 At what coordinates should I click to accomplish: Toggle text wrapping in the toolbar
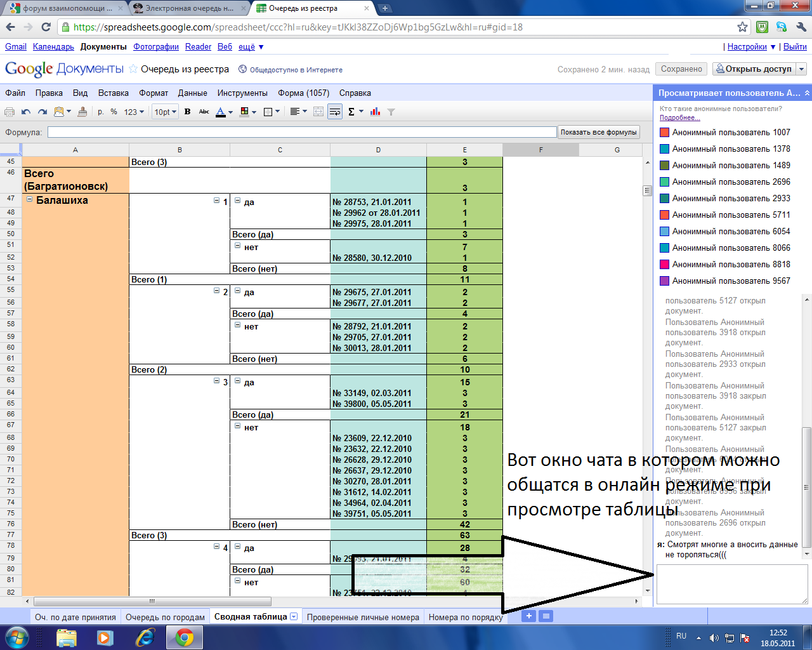[335, 112]
